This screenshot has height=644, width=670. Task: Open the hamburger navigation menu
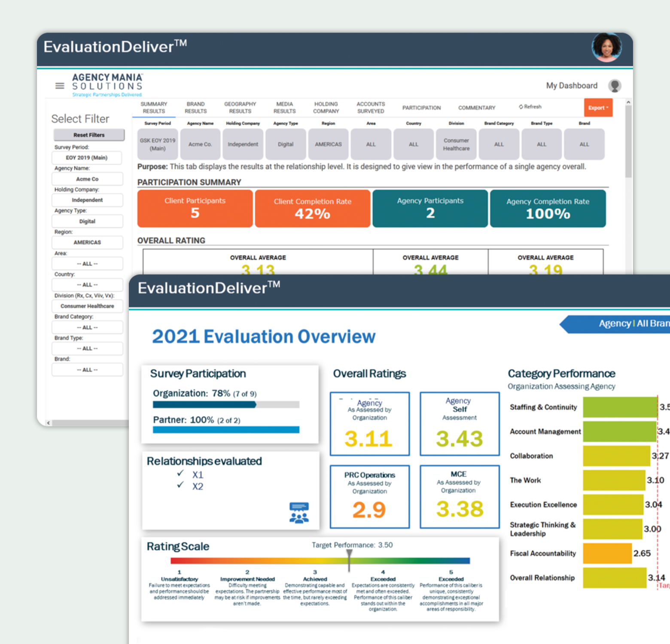[60, 85]
